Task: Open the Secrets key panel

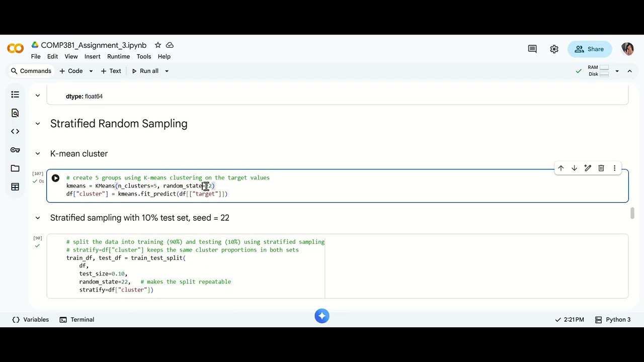Action: [15, 150]
